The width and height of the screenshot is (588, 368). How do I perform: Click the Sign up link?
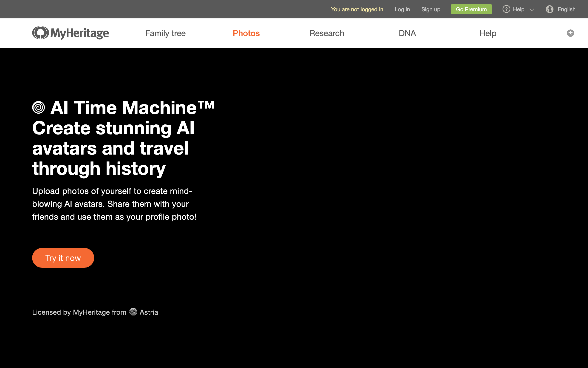point(431,9)
